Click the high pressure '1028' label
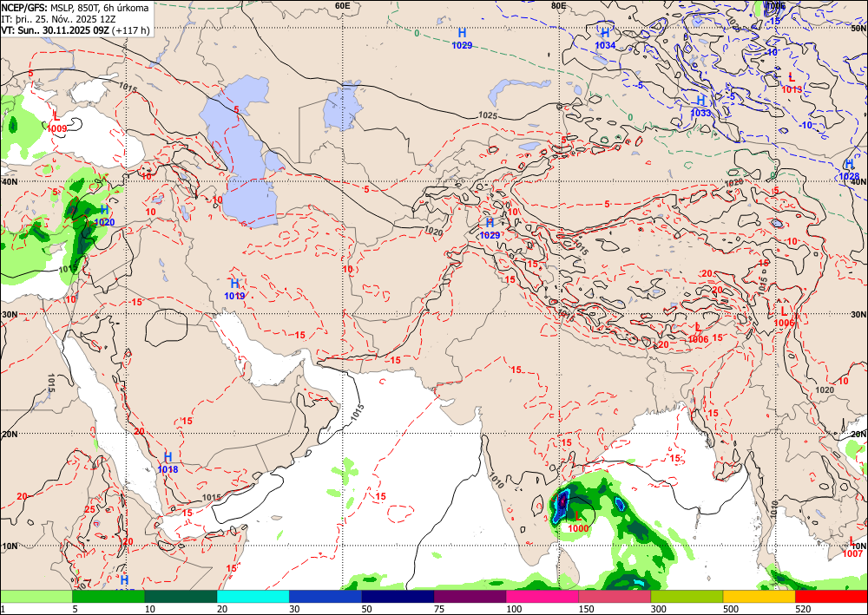 click(849, 176)
